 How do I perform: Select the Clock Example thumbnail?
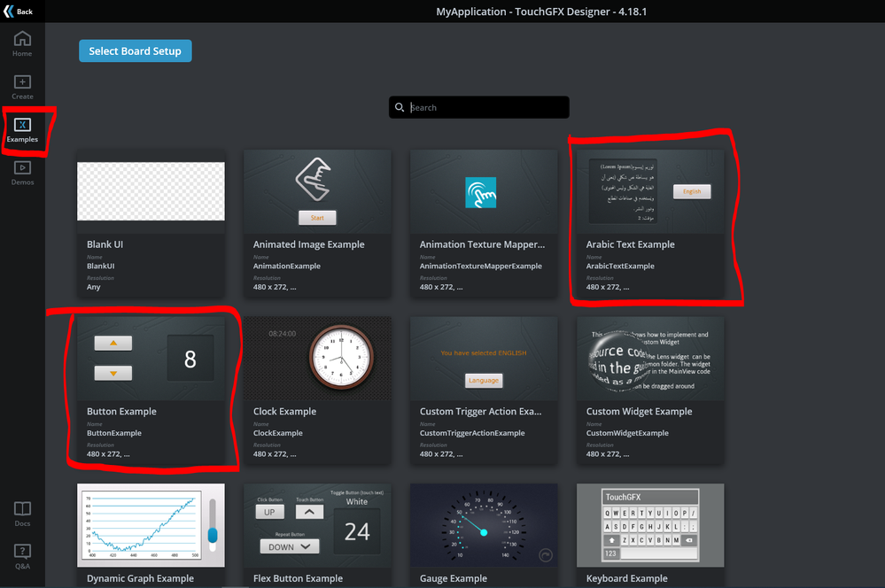(x=317, y=359)
